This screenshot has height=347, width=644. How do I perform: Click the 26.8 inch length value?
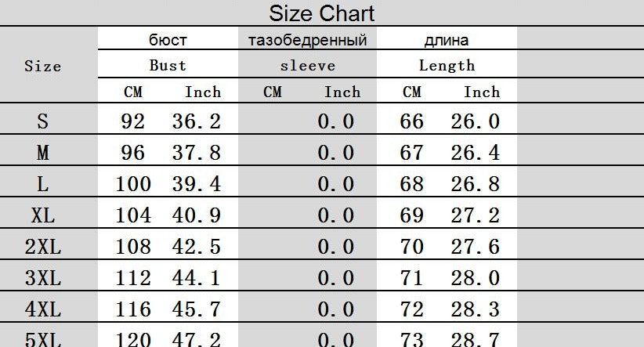pyautogui.click(x=475, y=184)
